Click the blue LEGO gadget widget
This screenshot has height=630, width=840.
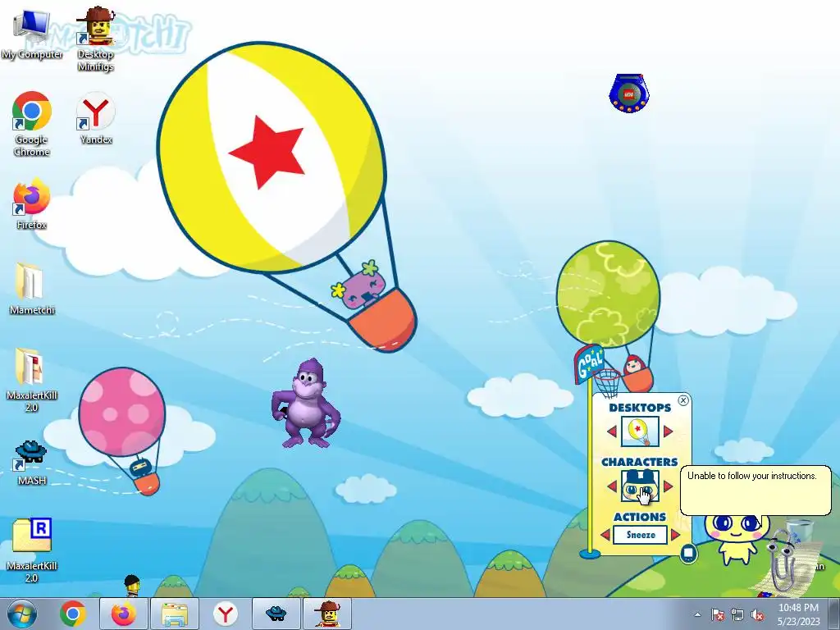click(629, 94)
